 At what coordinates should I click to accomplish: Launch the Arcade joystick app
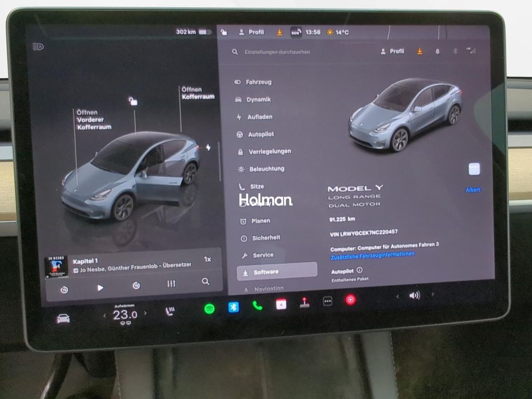click(304, 303)
